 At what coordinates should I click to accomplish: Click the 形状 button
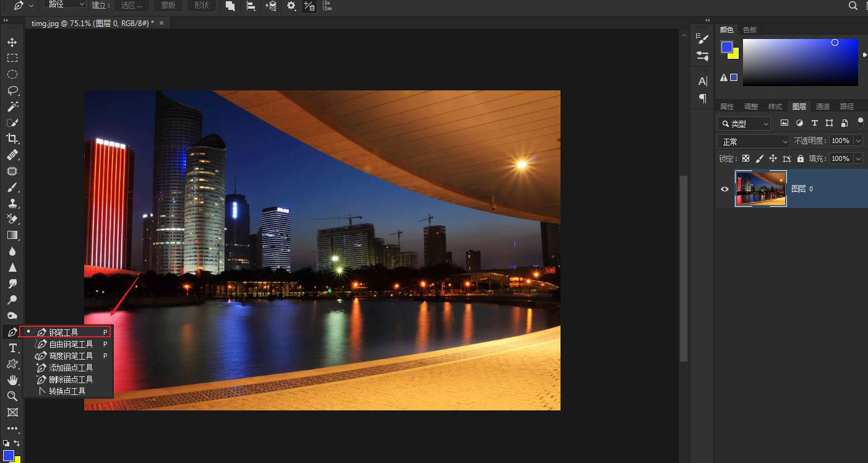coord(202,5)
